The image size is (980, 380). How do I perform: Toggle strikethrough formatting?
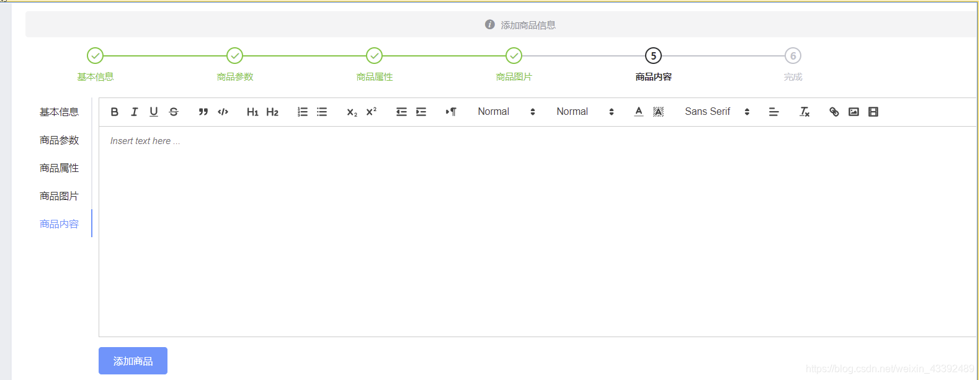tap(174, 112)
